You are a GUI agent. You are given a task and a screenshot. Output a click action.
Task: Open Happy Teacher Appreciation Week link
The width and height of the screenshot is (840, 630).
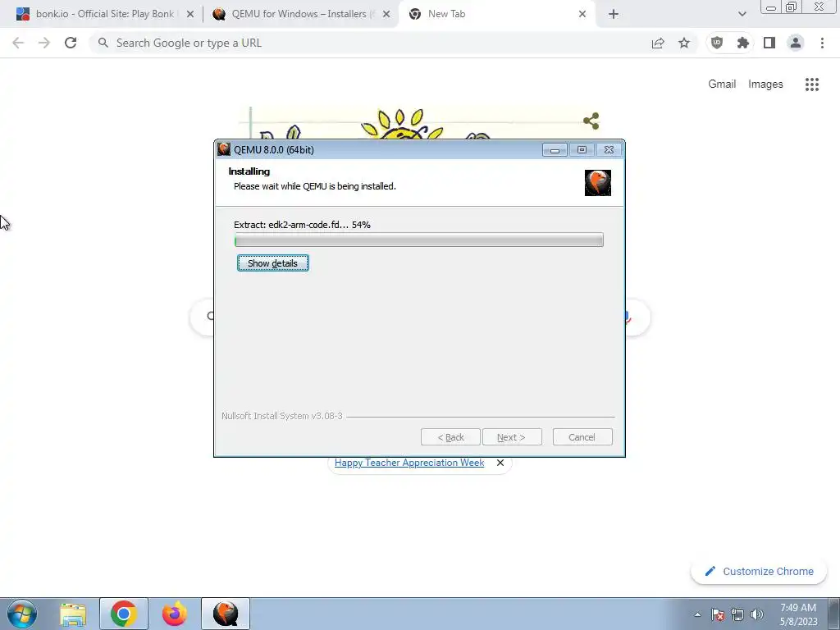(409, 463)
